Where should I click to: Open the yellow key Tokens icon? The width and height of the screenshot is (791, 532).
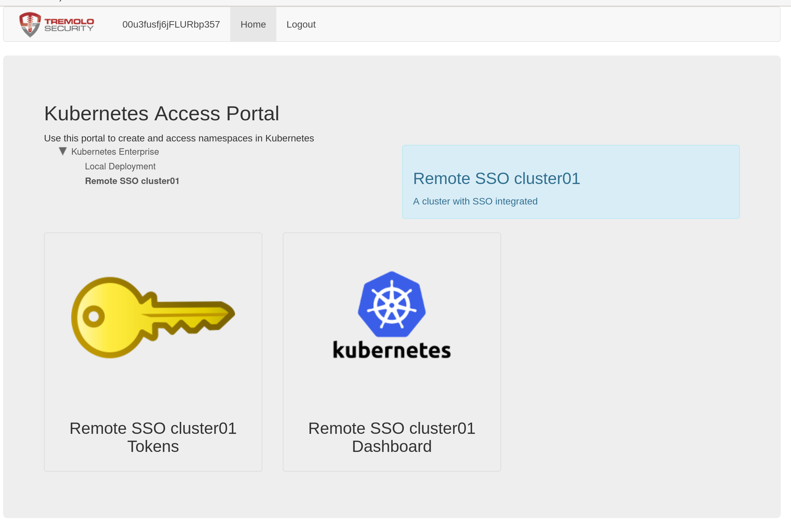point(153,317)
